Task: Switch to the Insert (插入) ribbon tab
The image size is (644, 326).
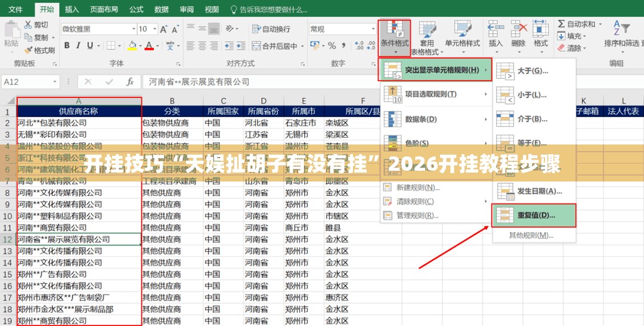Action: tap(72, 9)
